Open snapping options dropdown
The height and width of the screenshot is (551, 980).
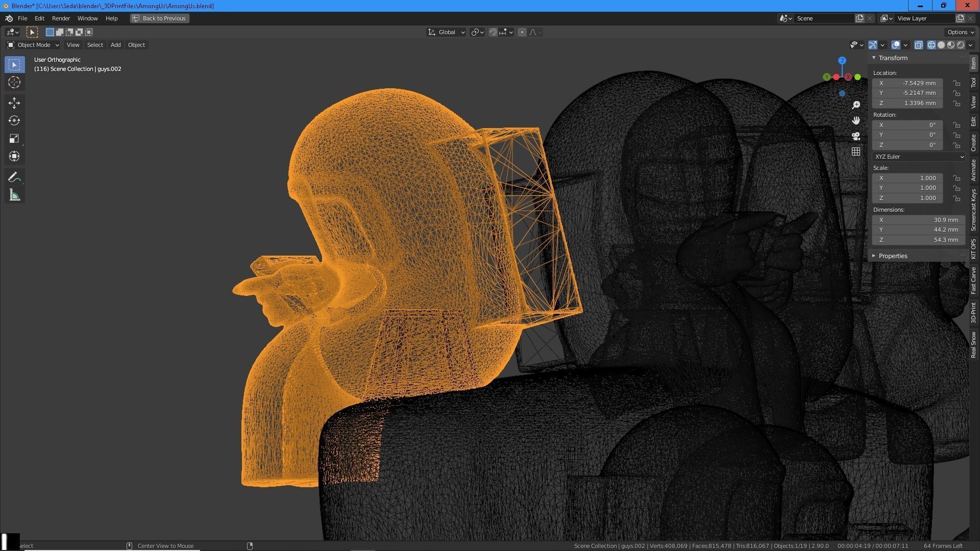point(506,32)
